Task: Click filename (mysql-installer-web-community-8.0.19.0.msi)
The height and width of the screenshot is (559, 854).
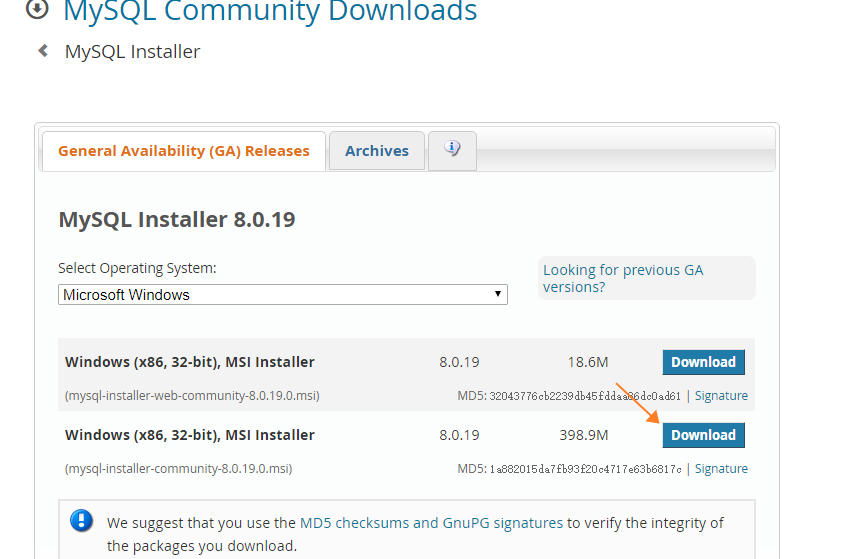Action: tap(192, 396)
